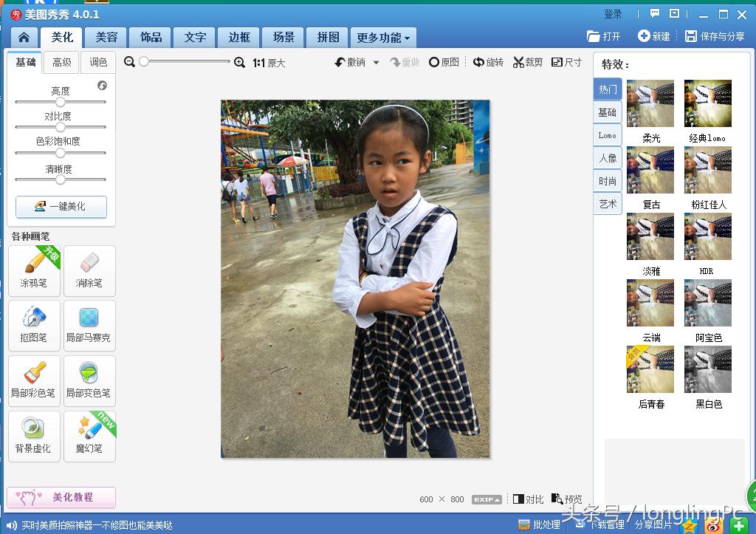
Task: Click 保存与分享 save and share
Action: point(715,36)
